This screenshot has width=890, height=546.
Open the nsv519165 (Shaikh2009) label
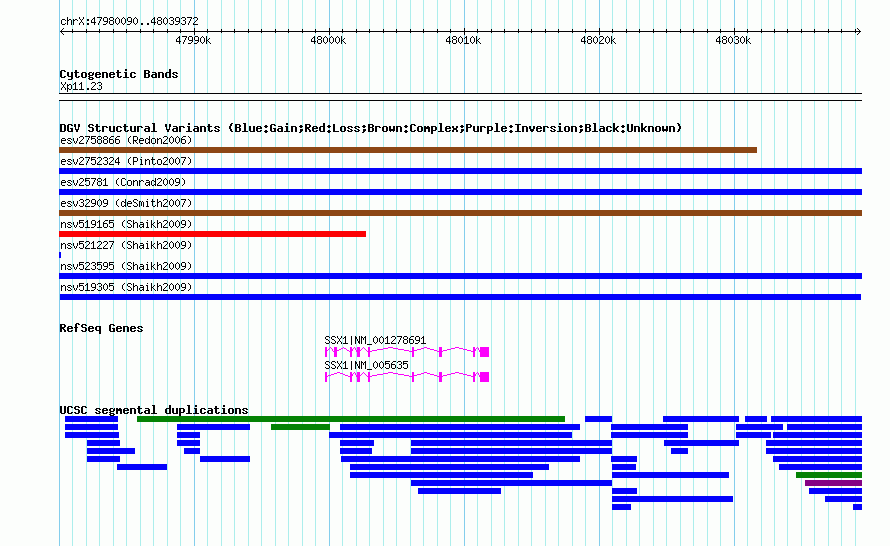pos(126,224)
